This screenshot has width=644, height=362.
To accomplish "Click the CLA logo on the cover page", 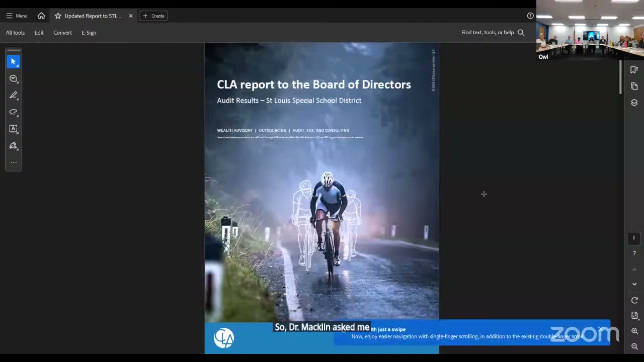I will click(x=224, y=338).
